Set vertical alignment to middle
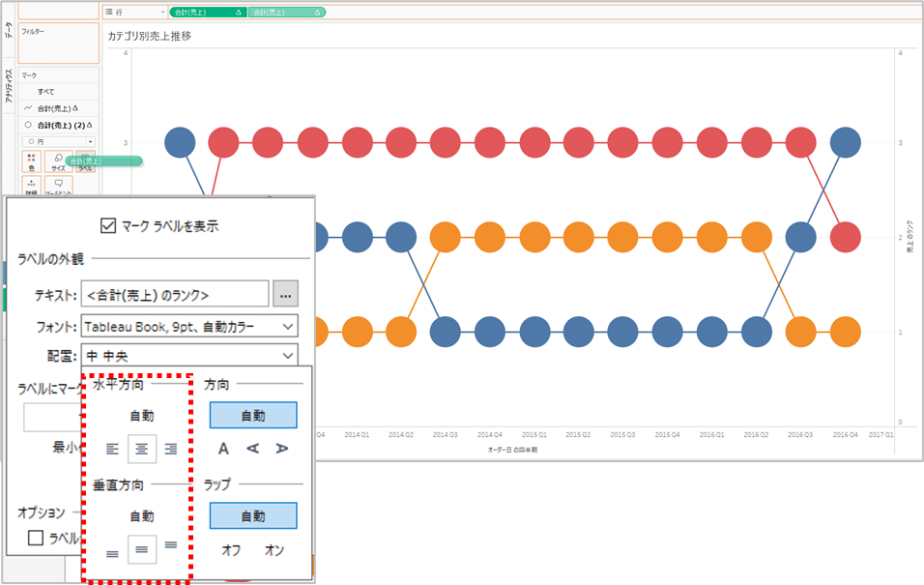This screenshot has width=924, height=585. click(x=142, y=549)
